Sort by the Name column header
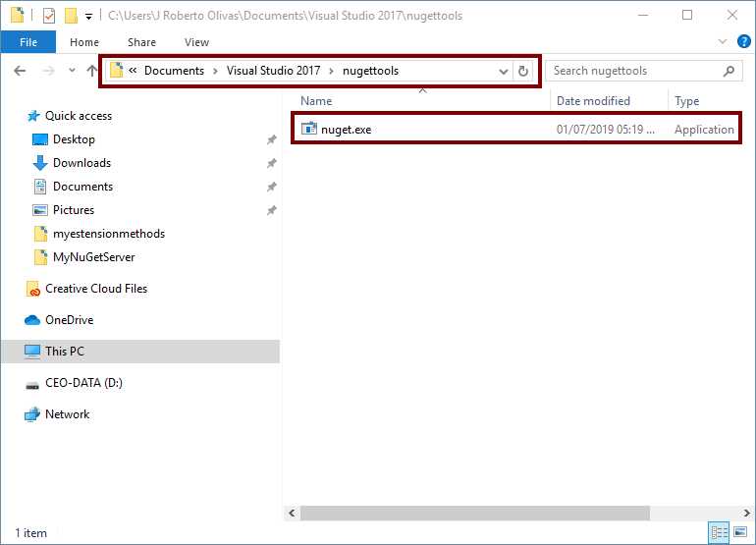The height and width of the screenshot is (545, 756). point(316,101)
